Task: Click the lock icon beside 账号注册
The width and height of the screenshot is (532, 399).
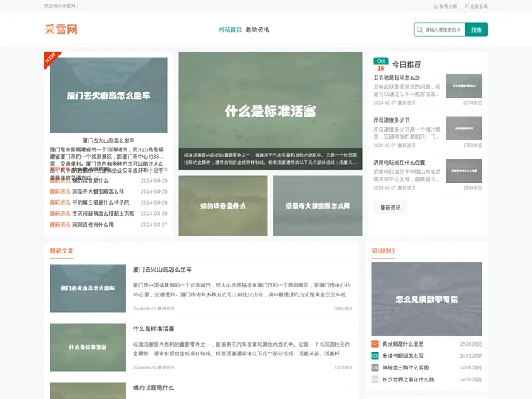Action: tap(437, 7)
